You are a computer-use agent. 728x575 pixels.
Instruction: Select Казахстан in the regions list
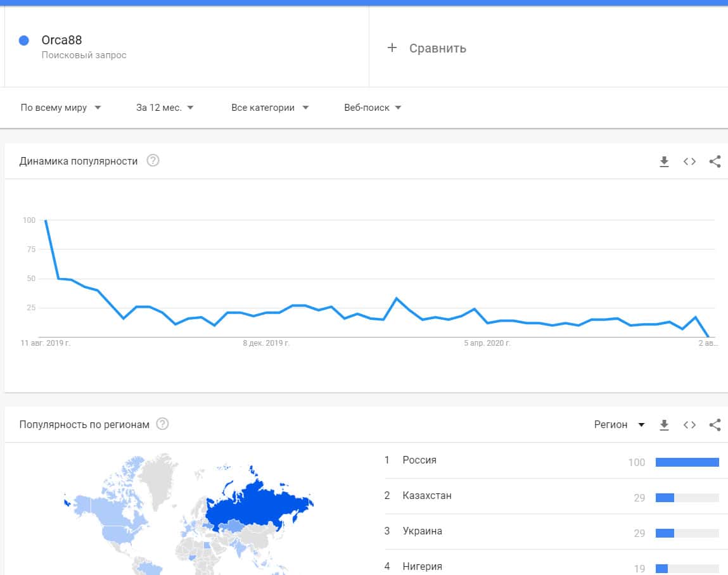(x=427, y=496)
